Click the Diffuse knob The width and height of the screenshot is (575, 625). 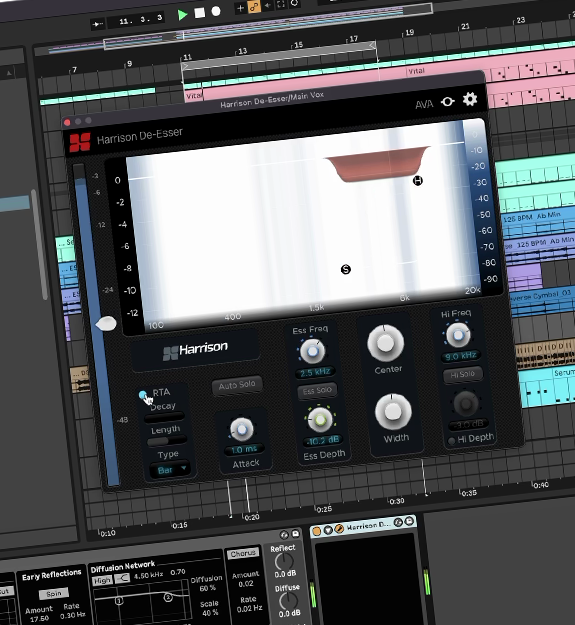click(288, 601)
